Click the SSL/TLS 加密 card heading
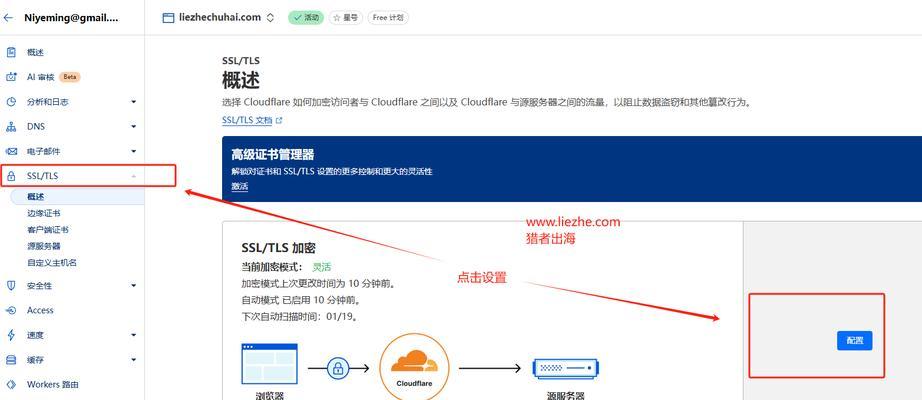Screen dimensions: 922x400 click(279, 248)
